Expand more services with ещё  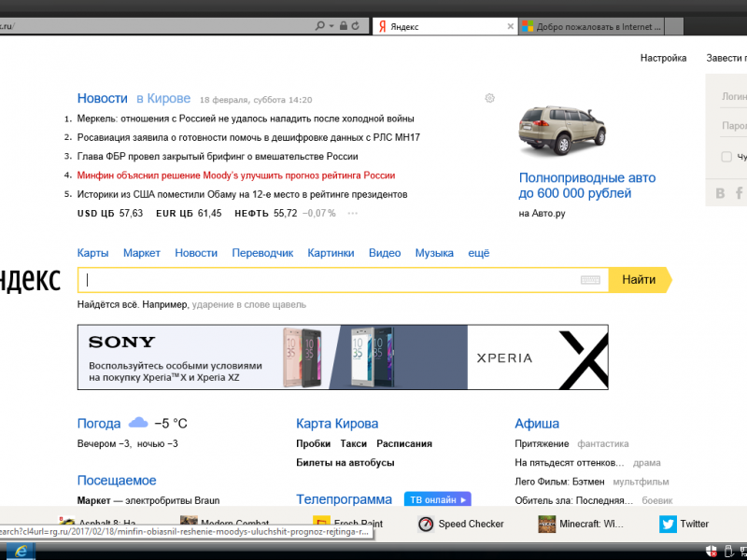click(x=478, y=253)
